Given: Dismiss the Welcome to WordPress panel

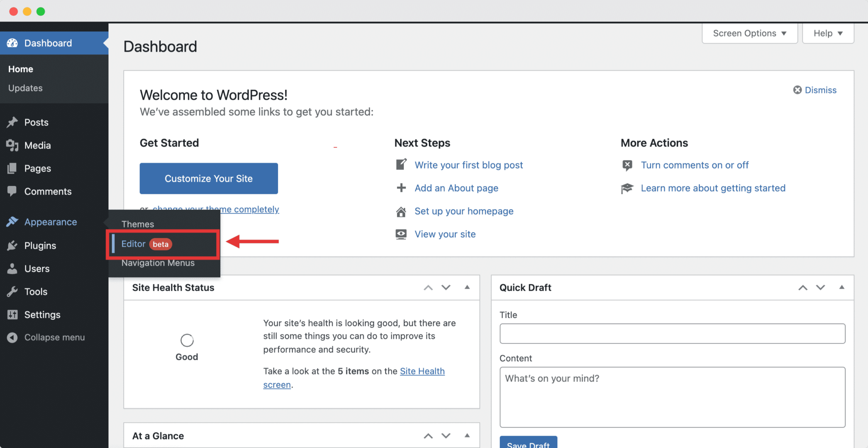Looking at the screenshot, I should tap(815, 90).
